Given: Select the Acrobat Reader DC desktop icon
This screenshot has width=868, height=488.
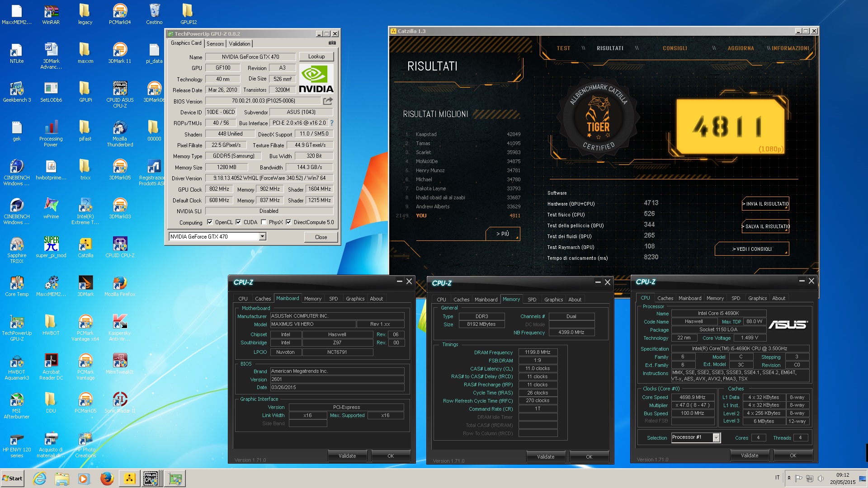Looking at the screenshot, I should (51, 366).
